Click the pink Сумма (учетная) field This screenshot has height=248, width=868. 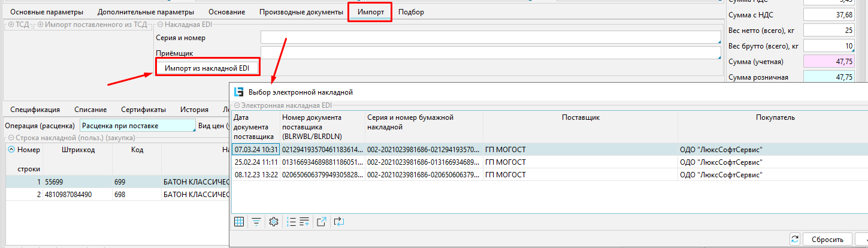(x=827, y=62)
